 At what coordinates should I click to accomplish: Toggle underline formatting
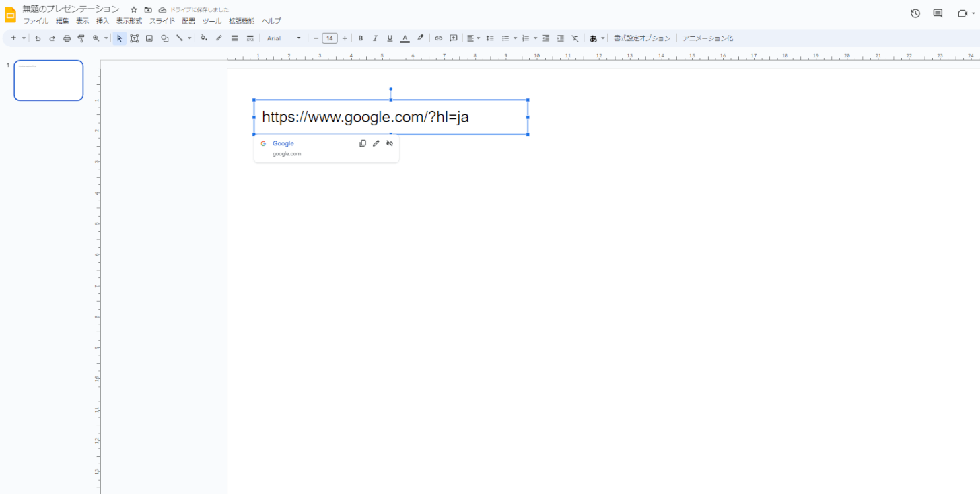click(390, 38)
